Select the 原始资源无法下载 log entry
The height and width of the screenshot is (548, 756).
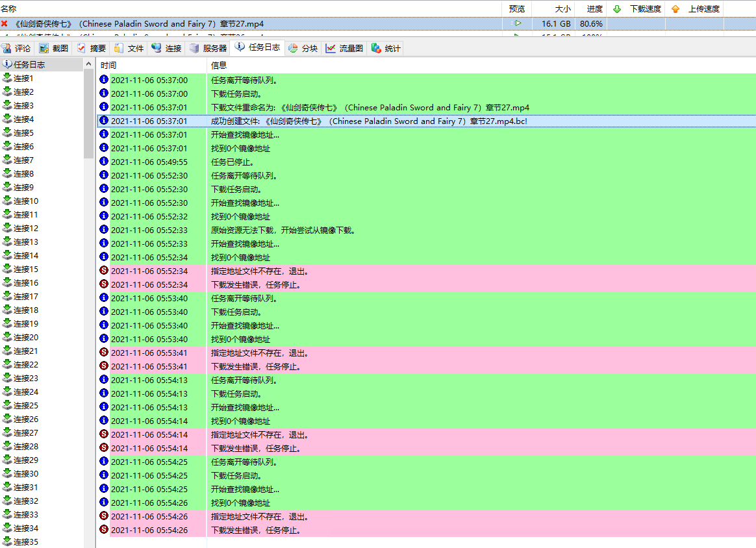(x=426, y=230)
